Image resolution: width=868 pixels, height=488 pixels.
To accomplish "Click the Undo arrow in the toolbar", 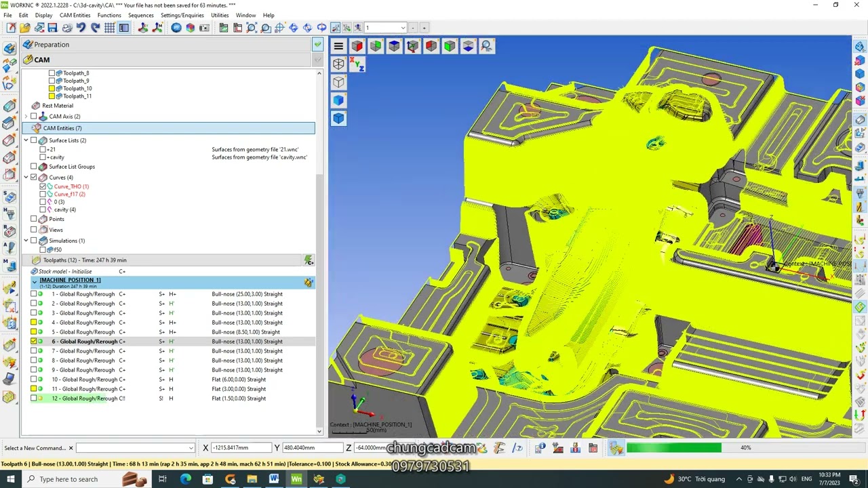I will pos(81,28).
